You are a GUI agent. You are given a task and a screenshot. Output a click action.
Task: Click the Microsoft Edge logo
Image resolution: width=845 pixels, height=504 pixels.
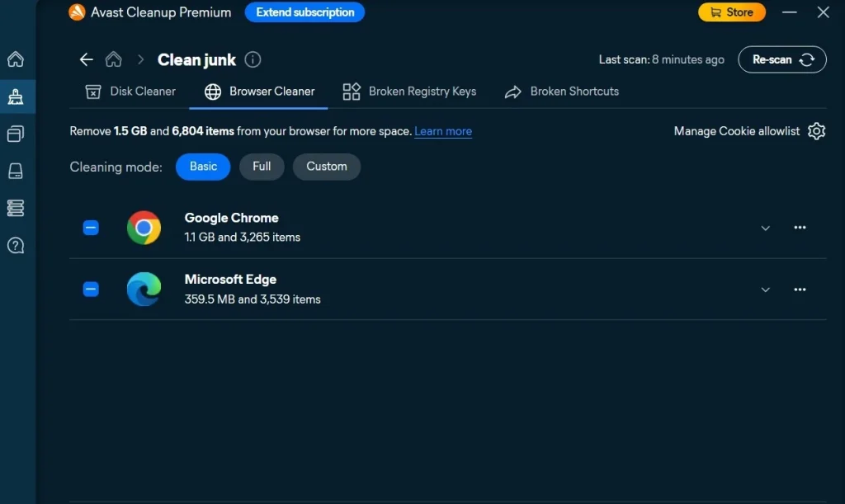click(144, 290)
